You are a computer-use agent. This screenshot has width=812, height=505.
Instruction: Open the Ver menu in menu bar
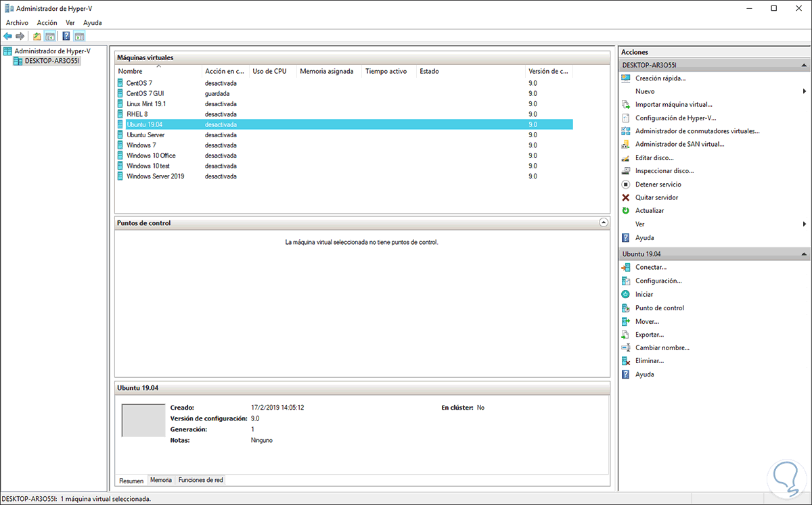coord(70,22)
